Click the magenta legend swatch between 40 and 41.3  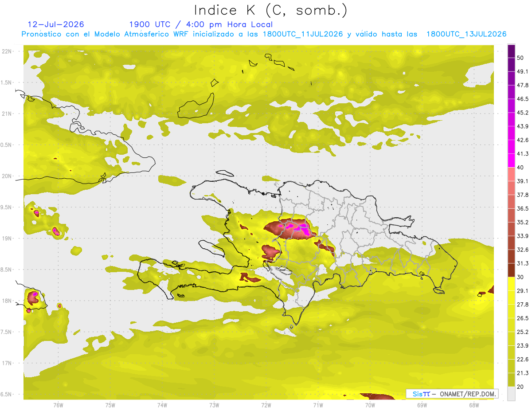click(x=511, y=160)
